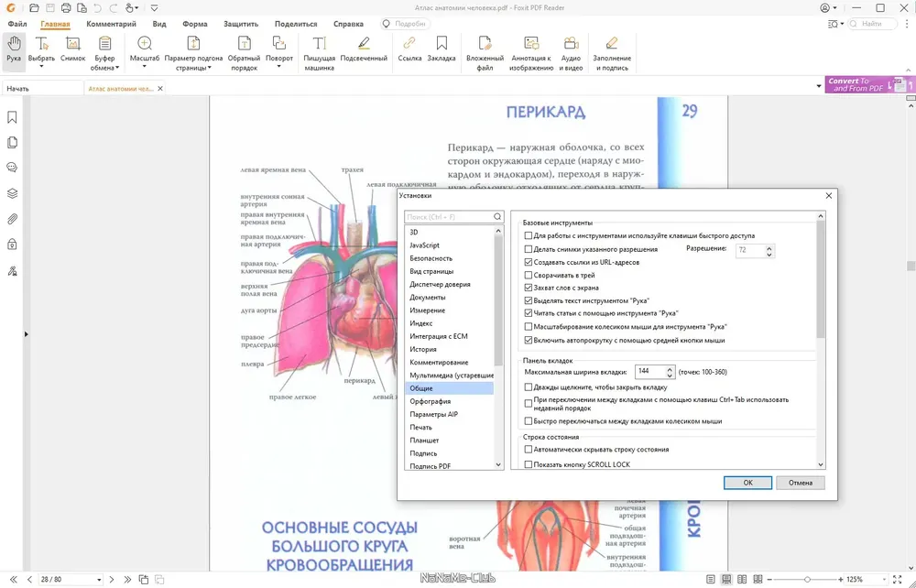Screen dimensions: 916x588
Task: Open the page number dropdown in status bar
Action: 99,579
